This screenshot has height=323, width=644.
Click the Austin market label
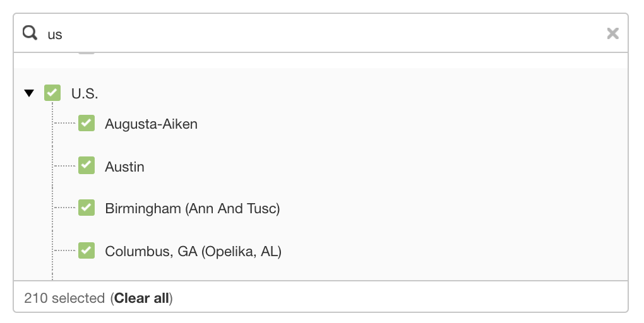pos(124,167)
